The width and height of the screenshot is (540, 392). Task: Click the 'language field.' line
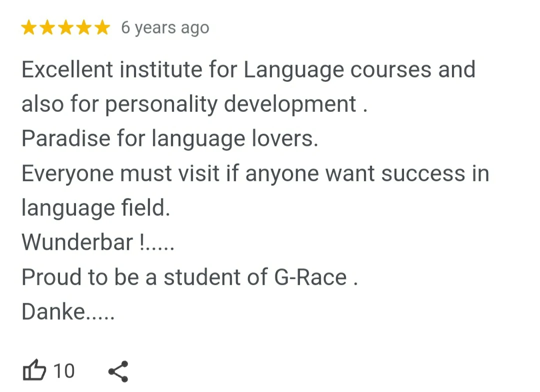tap(96, 208)
